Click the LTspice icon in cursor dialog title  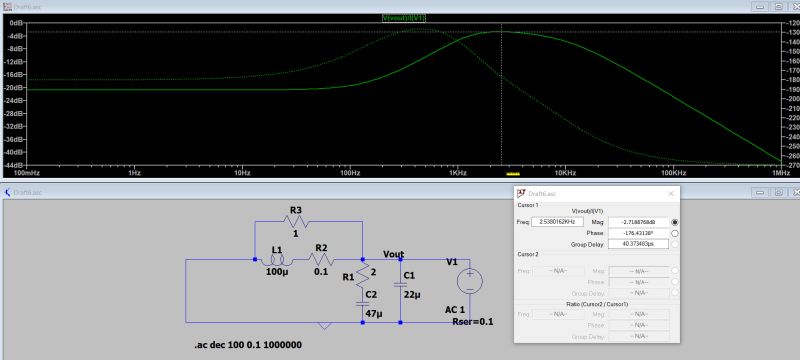tap(521, 193)
